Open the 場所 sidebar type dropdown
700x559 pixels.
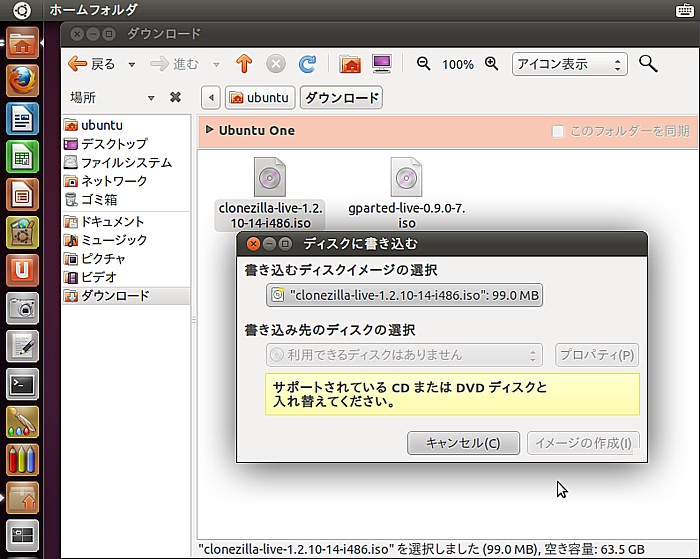(151, 98)
